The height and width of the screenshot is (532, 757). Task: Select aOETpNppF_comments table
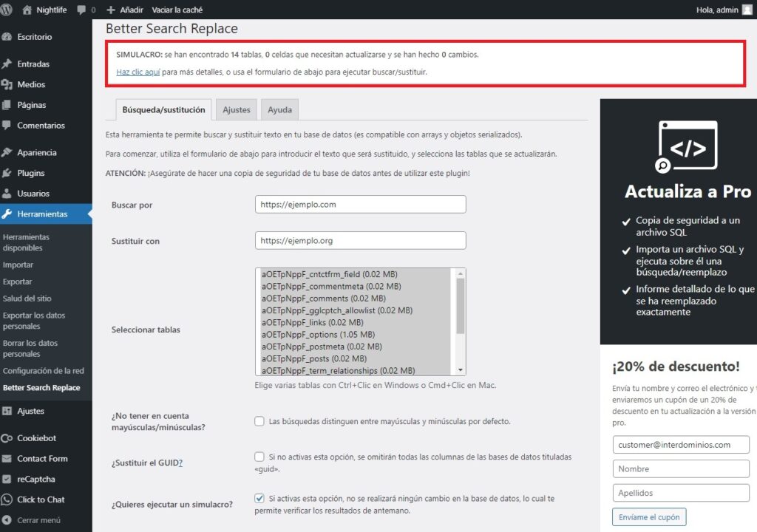coord(356,299)
